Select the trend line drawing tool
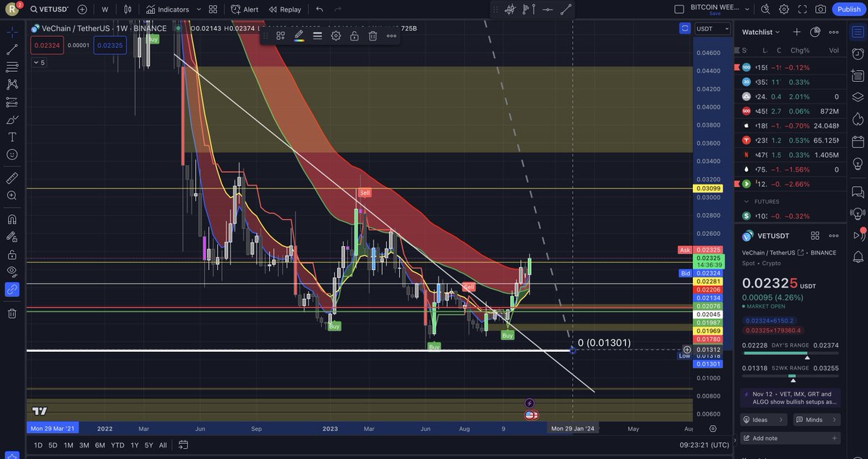The image size is (868, 459). tap(12, 49)
